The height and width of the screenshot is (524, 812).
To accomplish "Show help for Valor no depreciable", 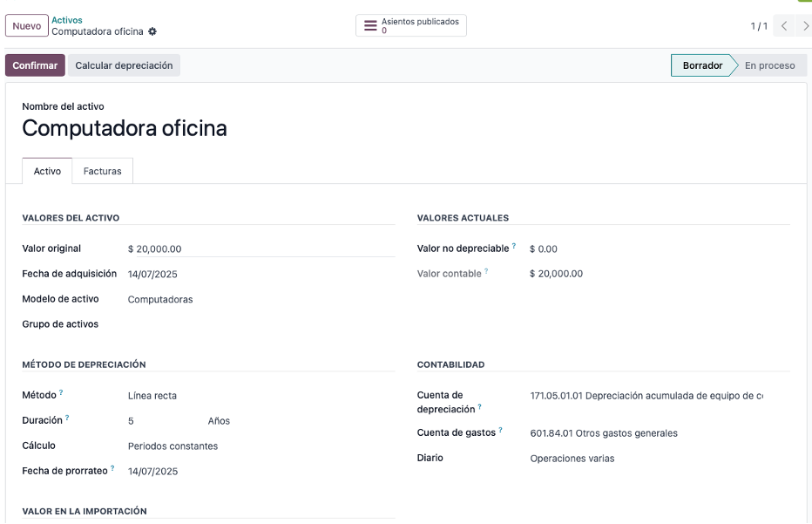I will click(x=514, y=246).
